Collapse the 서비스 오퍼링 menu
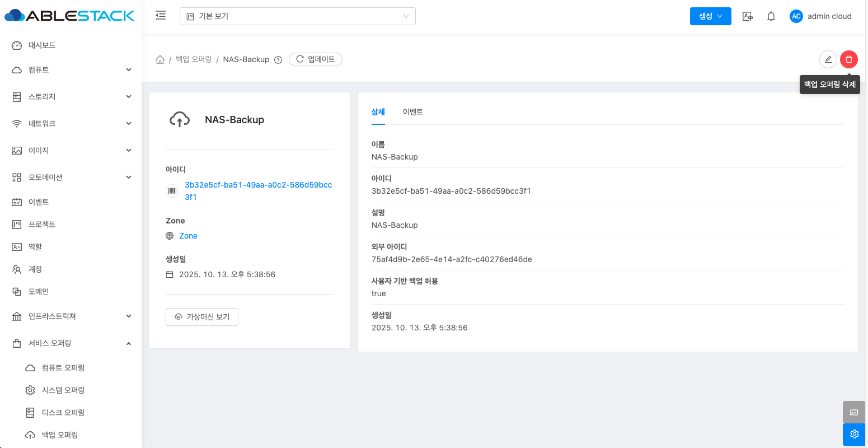868x448 pixels. tap(72, 343)
